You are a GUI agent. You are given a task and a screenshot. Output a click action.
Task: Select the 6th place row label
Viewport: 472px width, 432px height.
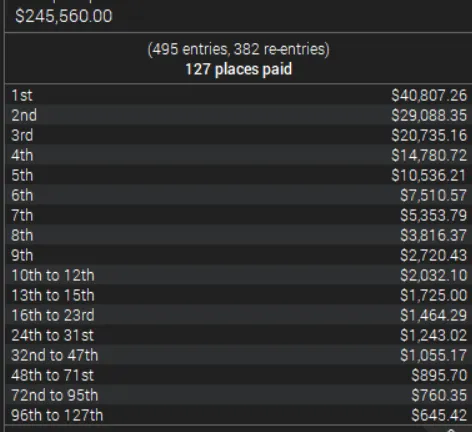(x=22, y=195)
